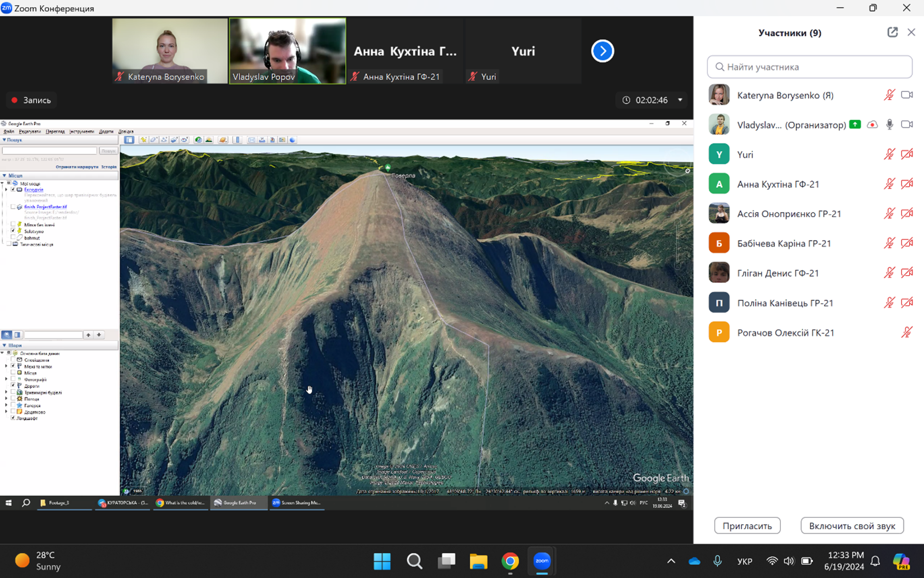
Task: Open the Інструменти menu in Google Earth
Action: click(82, 132)
